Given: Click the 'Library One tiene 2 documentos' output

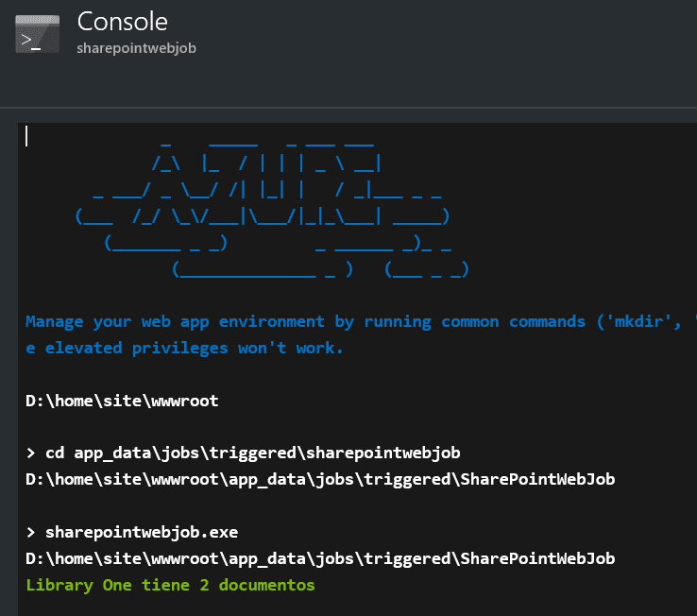Looking at the screenshot, I should tap(170, 586).
